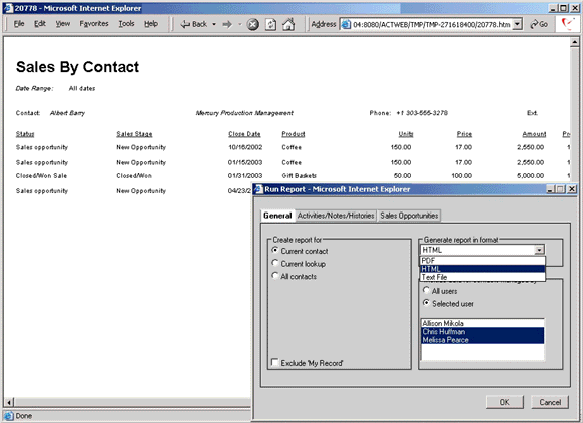Open the Home page icon

pyautogui.click(x=289, y=24)
